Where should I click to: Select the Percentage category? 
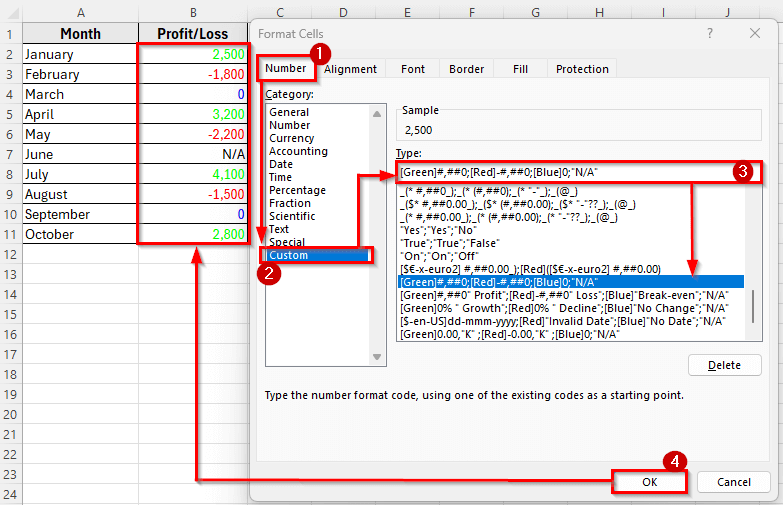click(297, 190)
